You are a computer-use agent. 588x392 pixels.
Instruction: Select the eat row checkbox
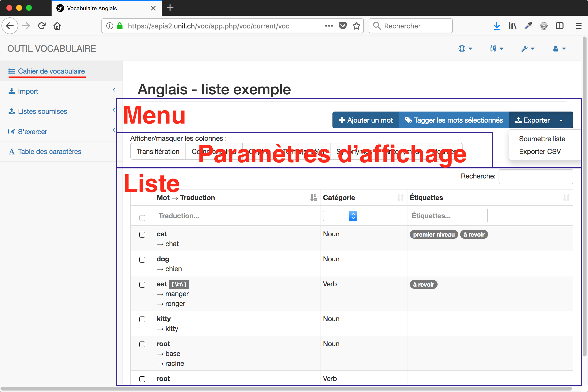(142, 284)
